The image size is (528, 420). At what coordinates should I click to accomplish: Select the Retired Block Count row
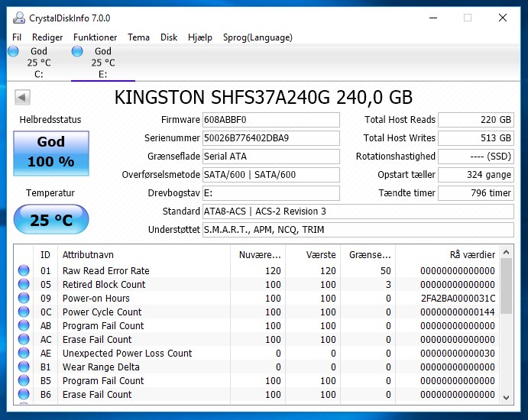(x=257, y=284)
